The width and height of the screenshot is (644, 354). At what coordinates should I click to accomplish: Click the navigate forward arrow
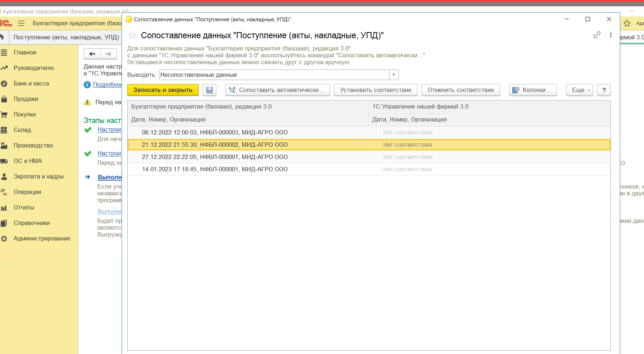(x=108, y=54)
